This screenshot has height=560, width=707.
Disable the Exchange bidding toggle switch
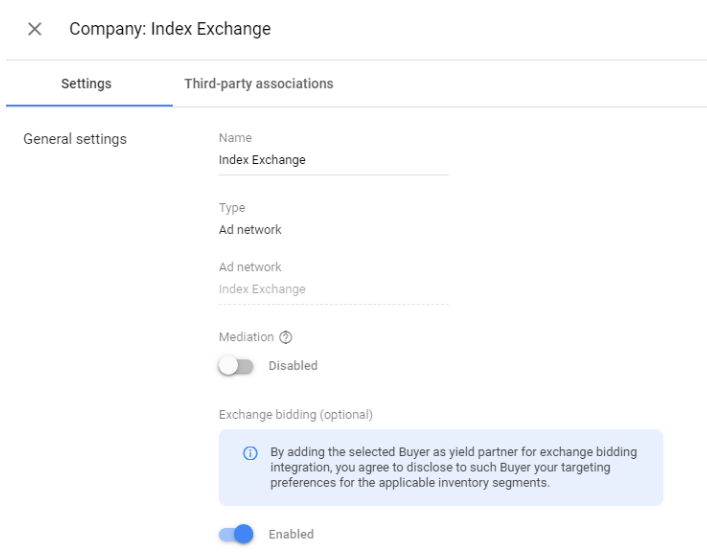(236, 535)
